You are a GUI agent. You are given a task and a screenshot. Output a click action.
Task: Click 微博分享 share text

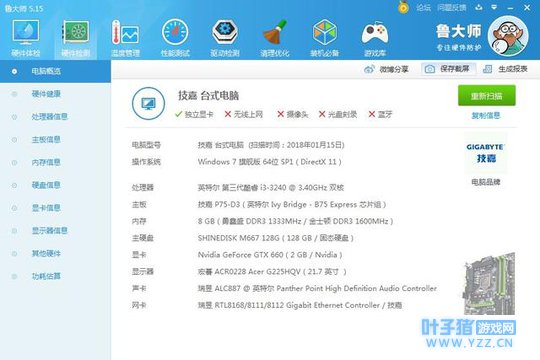(394, 69)
